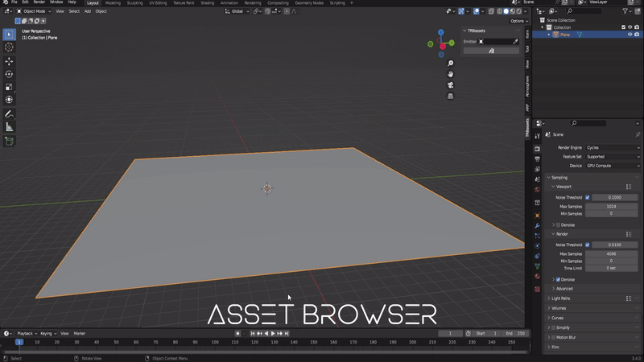Jump to the timeline start frame
644x362 pixels.
(x=253, y=334)
